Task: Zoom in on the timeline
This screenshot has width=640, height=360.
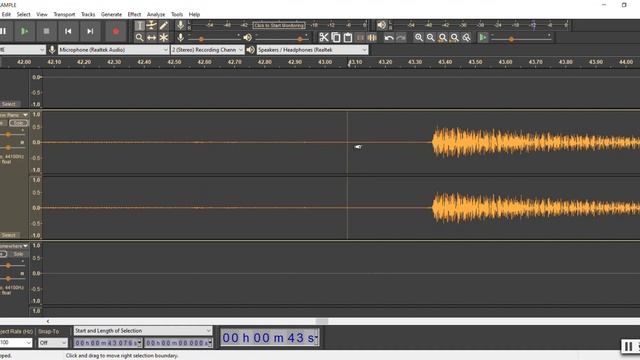Action: [419, 38]
